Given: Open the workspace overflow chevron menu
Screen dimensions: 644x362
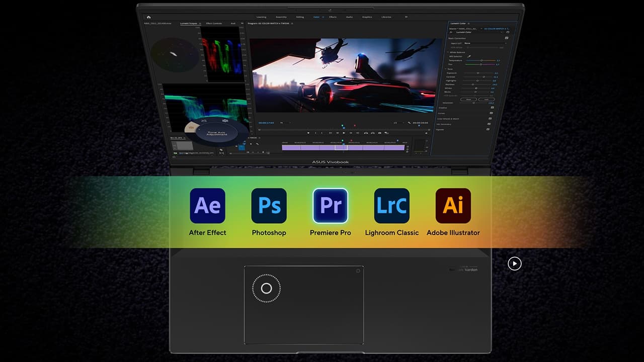Looking at the screenshot, I should pyautogui.click(x=407, y=17).
